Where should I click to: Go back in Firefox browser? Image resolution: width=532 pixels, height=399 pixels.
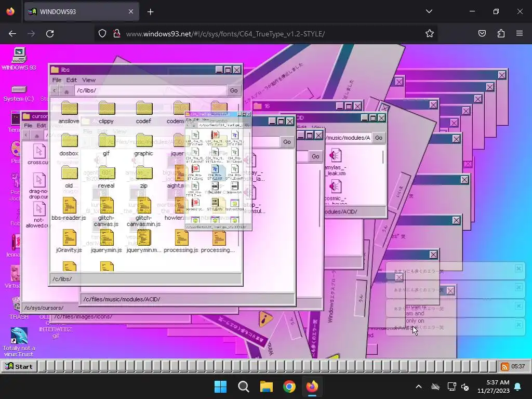click(12, 34)
